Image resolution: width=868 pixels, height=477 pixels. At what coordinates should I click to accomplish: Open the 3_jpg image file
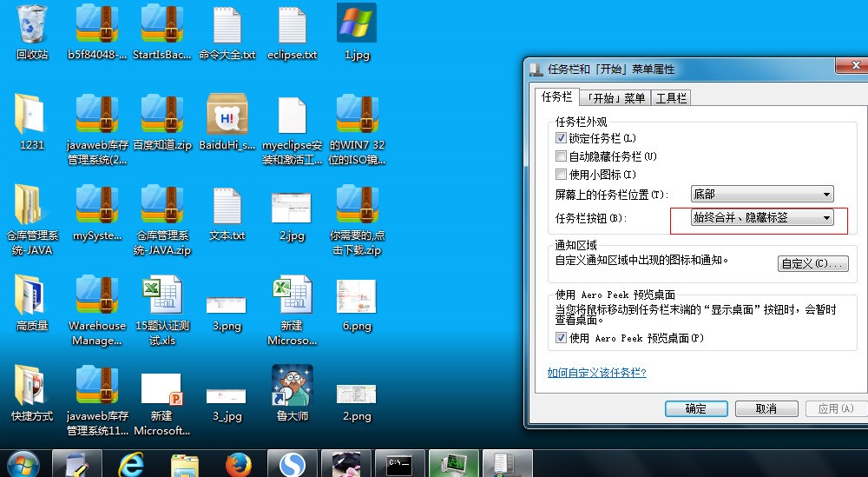(227, 395)
